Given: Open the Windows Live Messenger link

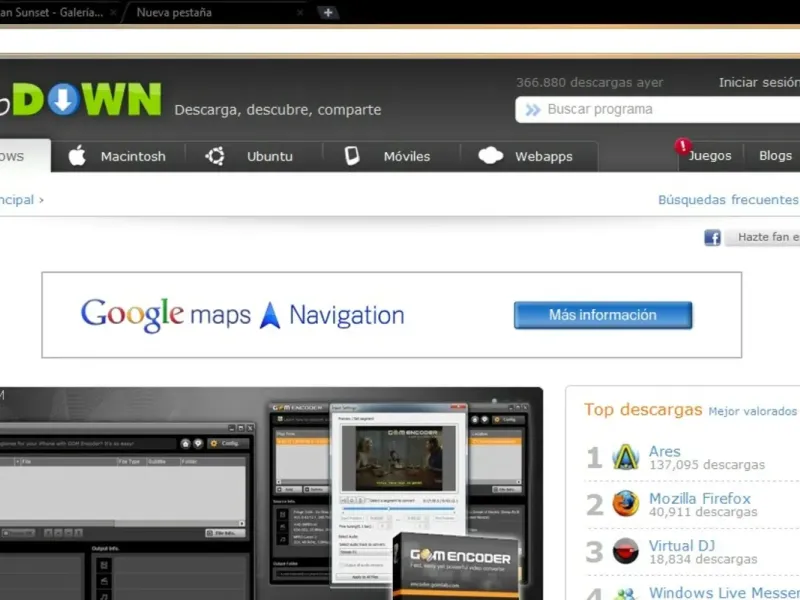Looking at the screenshot, I should pyautogui.click(x=724, y=593).
